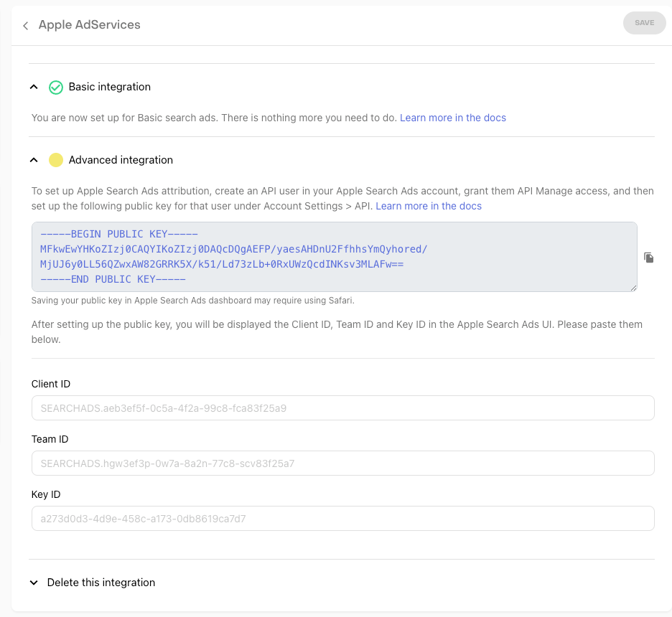Focus the Client ID input field

click(x=343, y=408)
